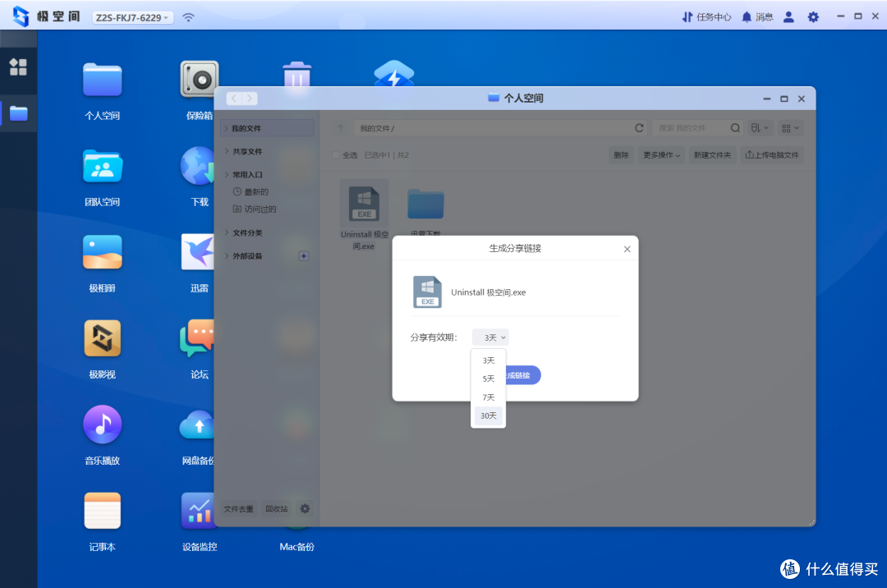Expand 外部设备 section

pos(227,256)
